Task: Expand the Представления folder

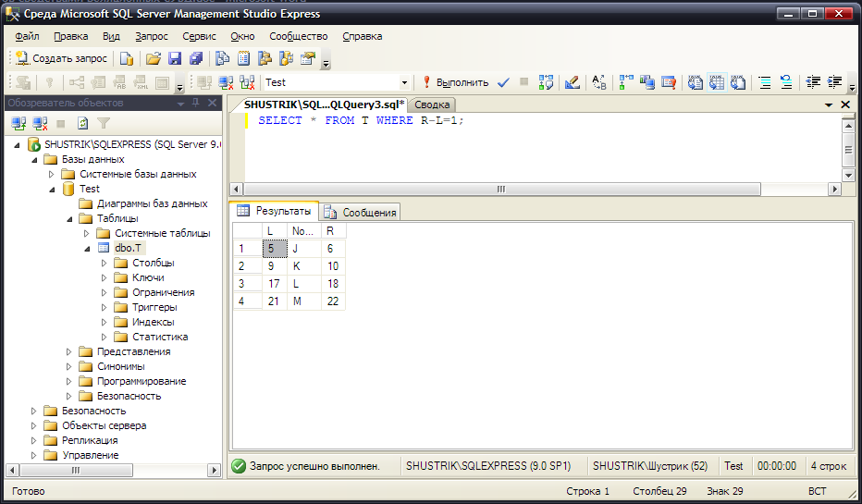Action: [x=68, y=351]
